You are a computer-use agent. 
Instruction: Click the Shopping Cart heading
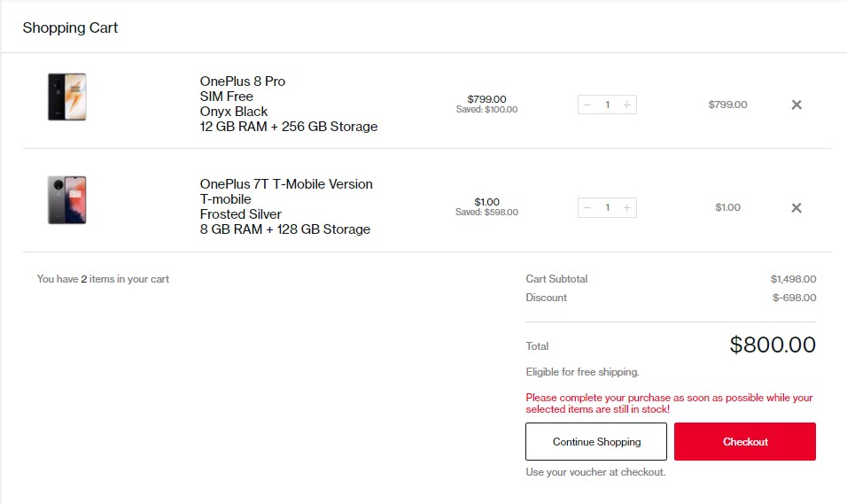click(x=71, y=27)
